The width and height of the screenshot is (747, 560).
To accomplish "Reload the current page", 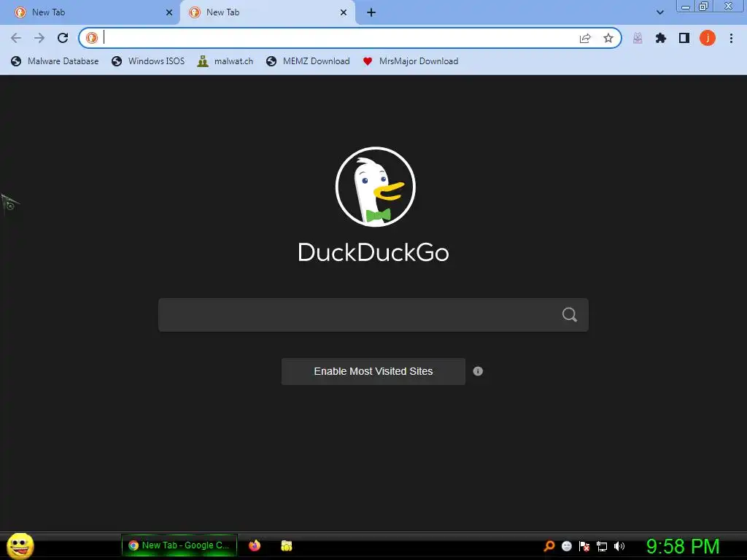I will [63, 38].
